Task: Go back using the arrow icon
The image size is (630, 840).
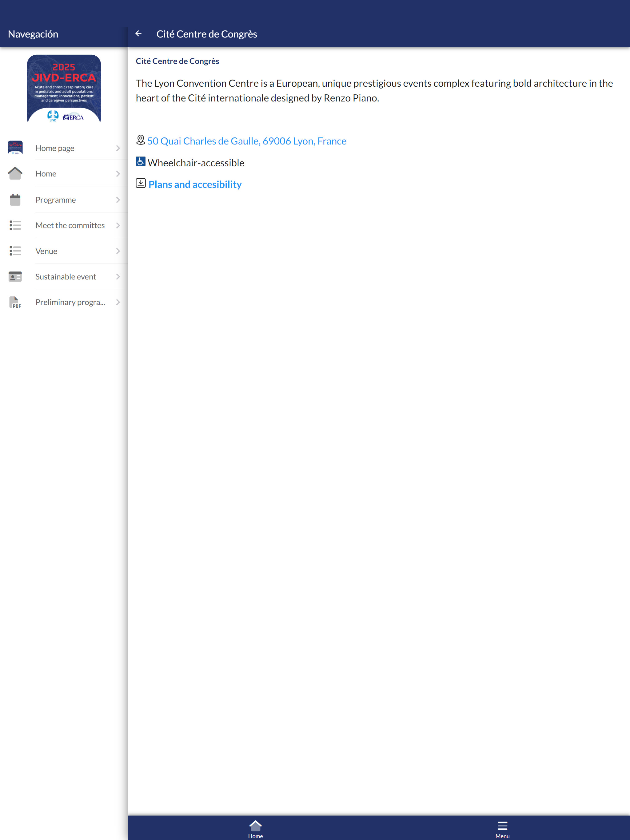Action: pos(139,34)
